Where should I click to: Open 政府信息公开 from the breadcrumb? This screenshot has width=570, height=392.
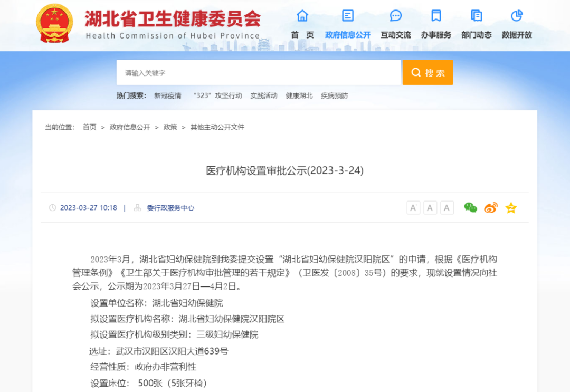(130, 127)
